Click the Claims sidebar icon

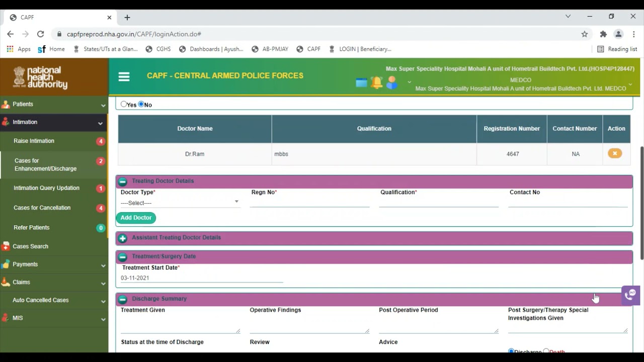point(6,283)
